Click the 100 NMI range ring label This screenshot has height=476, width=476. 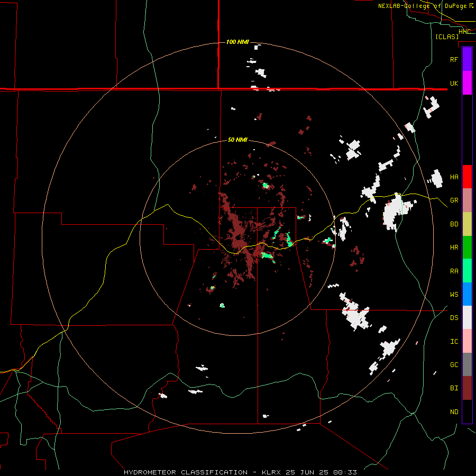pos(237,42)
